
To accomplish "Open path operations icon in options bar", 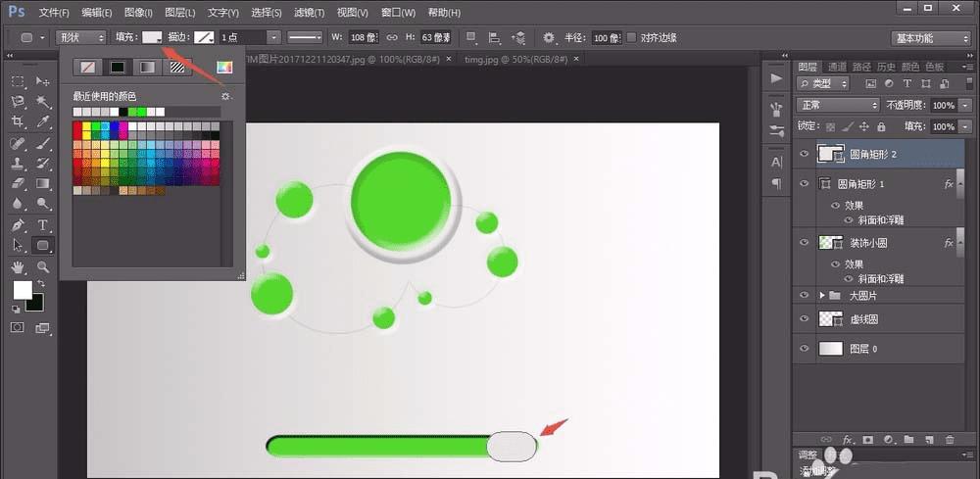I will [472, 37].
